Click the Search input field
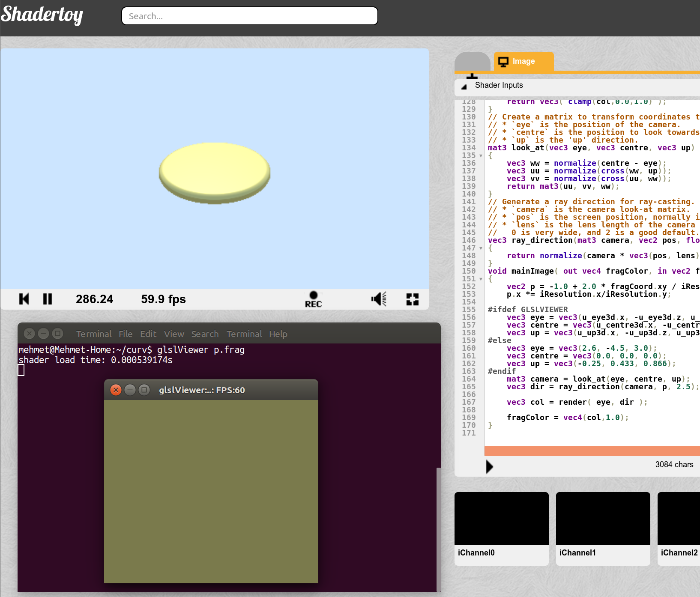The height and width of the screenshot is (597, 700). (250, 16)
